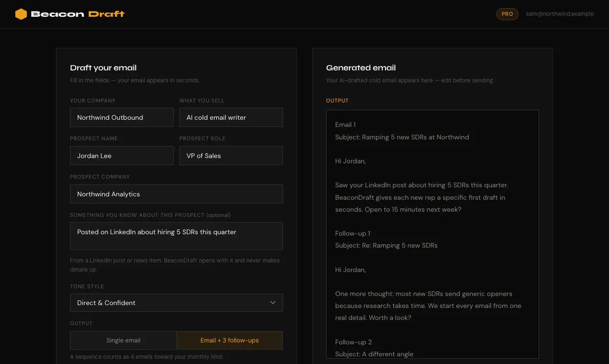Edit the What You Sell field
This screenshot has width=609, height=364.
tap(231, 117)
